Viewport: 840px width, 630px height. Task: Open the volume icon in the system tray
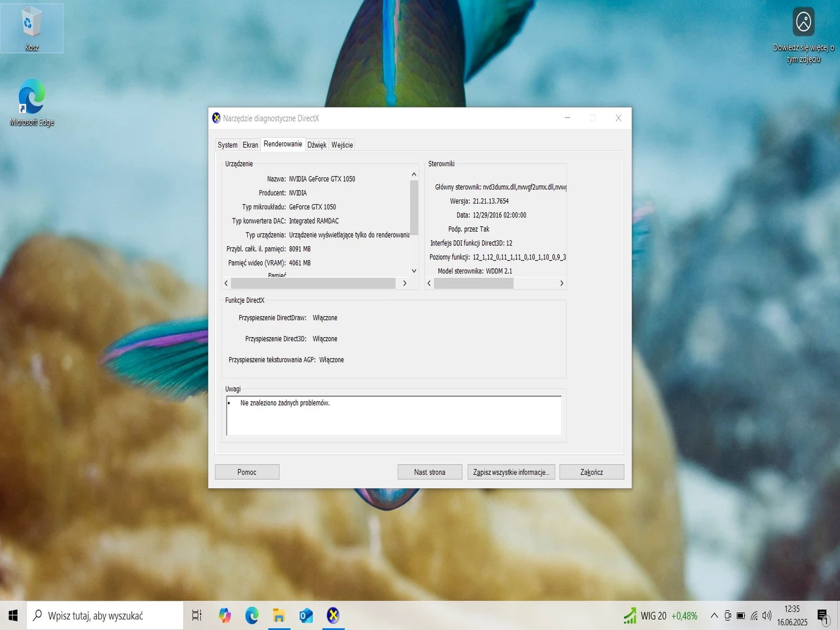(x=766, y=615)
